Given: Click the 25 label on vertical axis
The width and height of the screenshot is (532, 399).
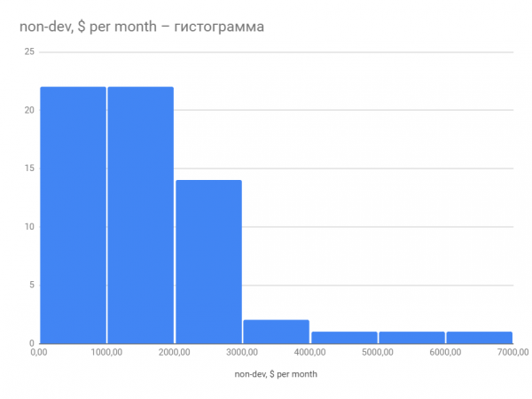Looking at the screenshot, I should (x=29, y=51).
